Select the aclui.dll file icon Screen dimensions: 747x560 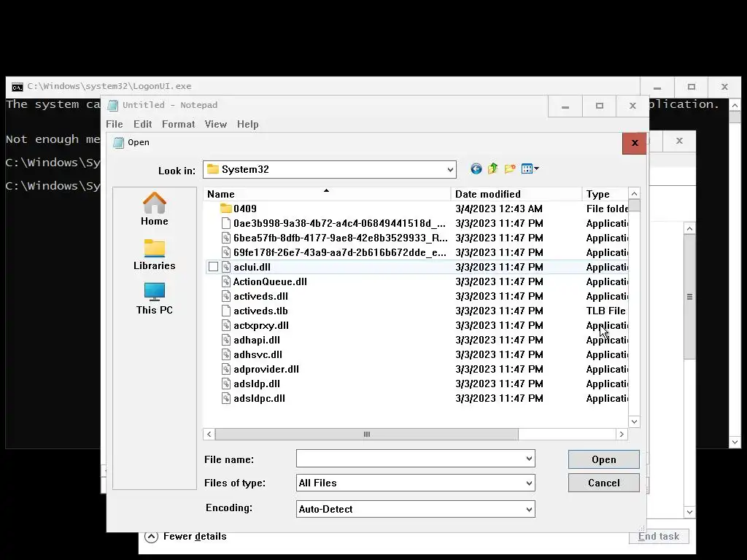[x=226, y=267]
